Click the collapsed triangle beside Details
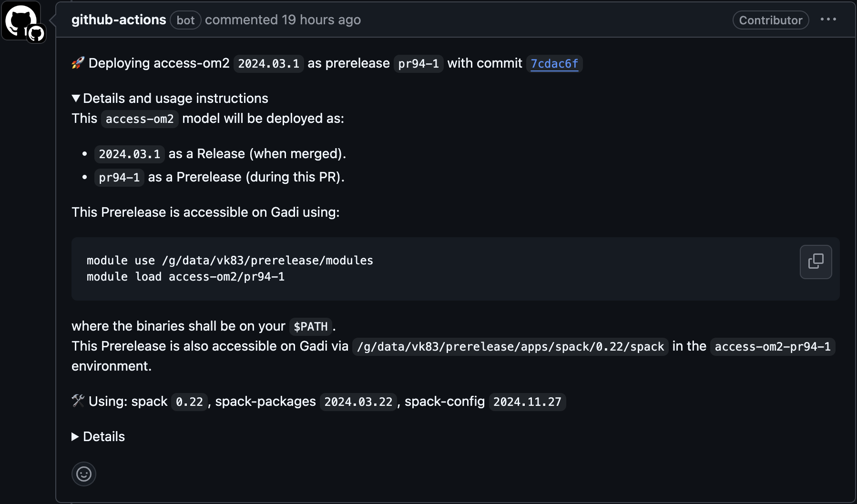The width and height of the screenshot is (857, 504). click(75, 436)
